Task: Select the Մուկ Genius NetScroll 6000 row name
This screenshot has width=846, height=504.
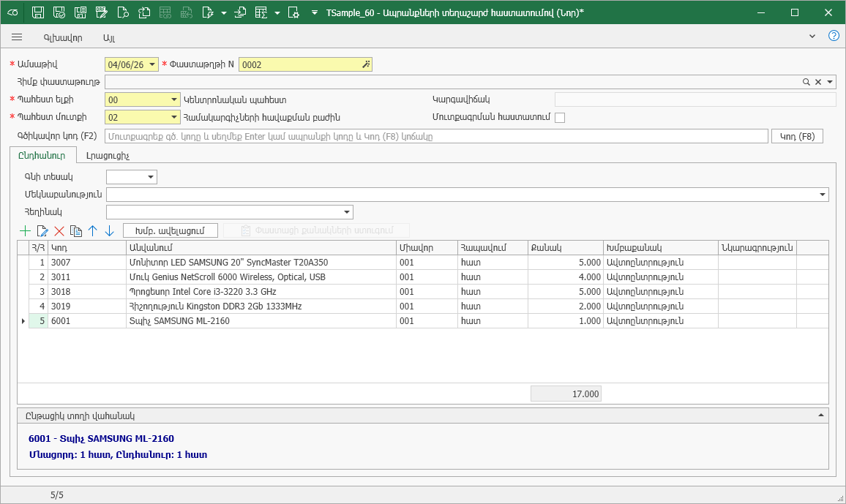Action: tap(261, 277)
